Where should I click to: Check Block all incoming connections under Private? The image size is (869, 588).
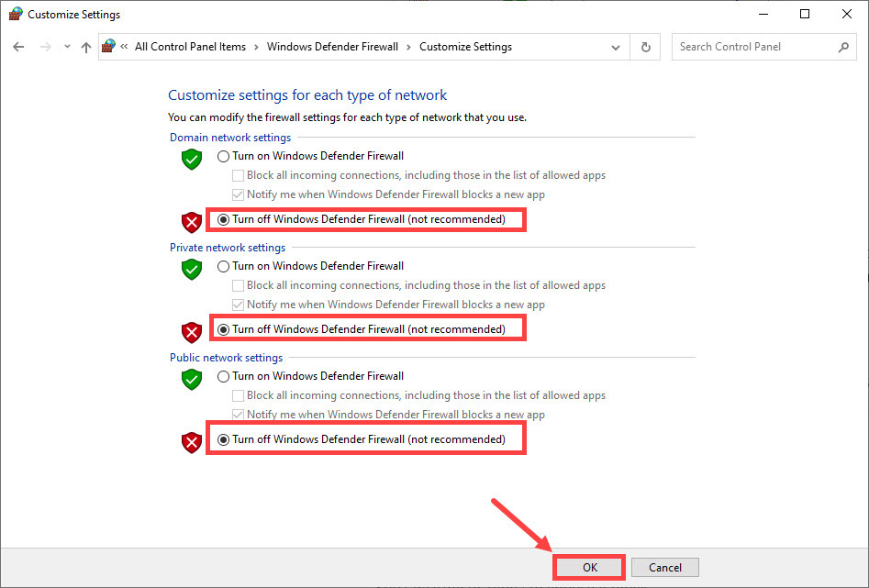[238, 285]
